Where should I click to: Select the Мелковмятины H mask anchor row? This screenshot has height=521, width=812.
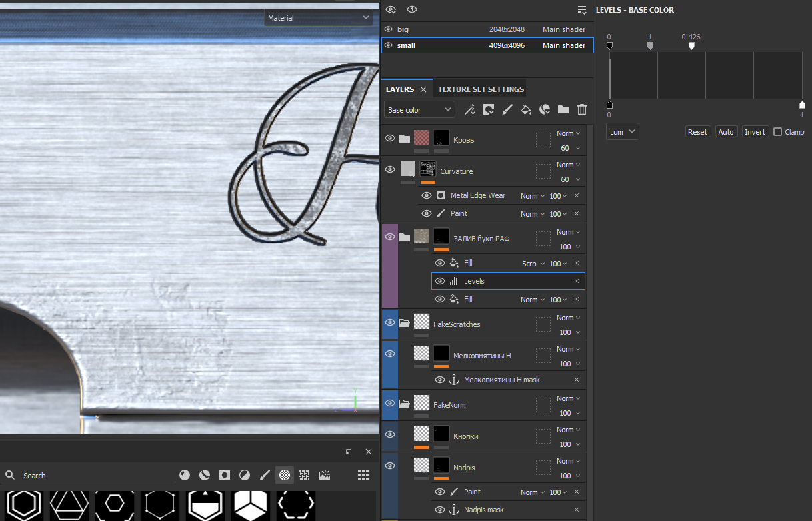(x=509, y=380)
